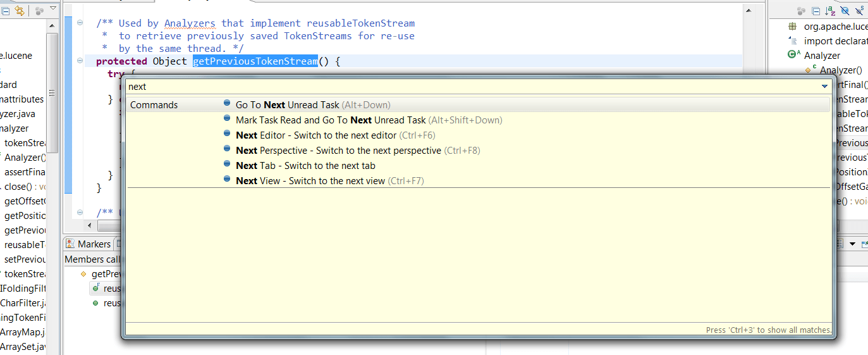The image size is (868, 355).
Task: Click blue bullet icon beside Next Editor command
Action: [227, 134]
